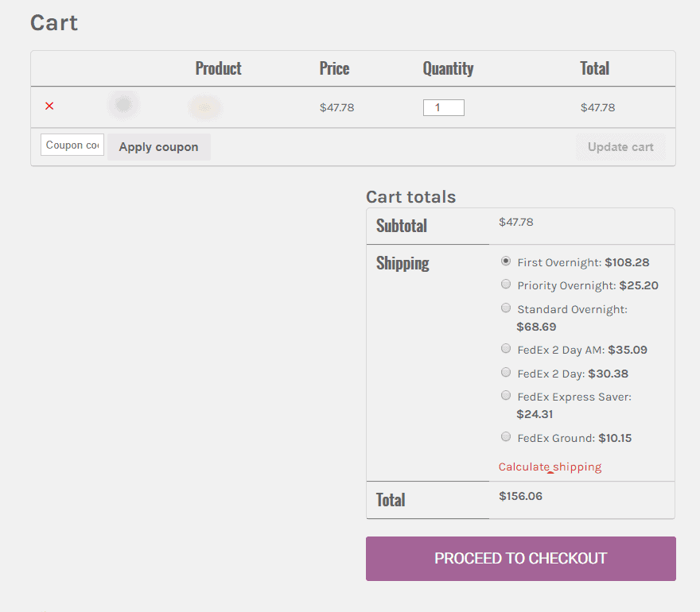Choose the FedEx 2 Day $30.38 option
This screenshot has height=612, width=700.
[506, 372]
